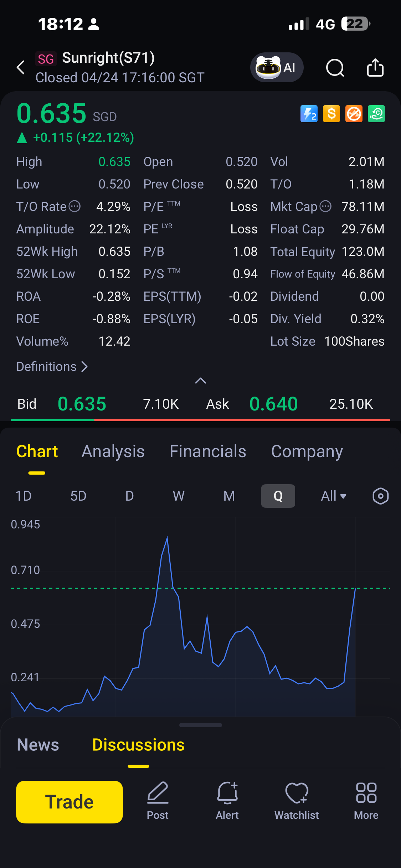The image size is (401, 868).
Task: Tap the yellow Trade button
Action: 70,802
